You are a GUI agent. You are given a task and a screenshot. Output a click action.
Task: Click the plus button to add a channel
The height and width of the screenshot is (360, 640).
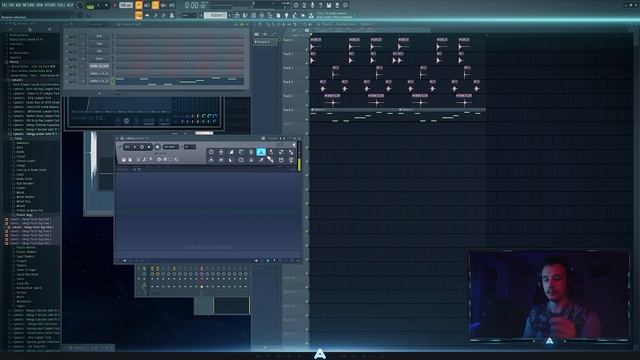click(x=99, y=93)
